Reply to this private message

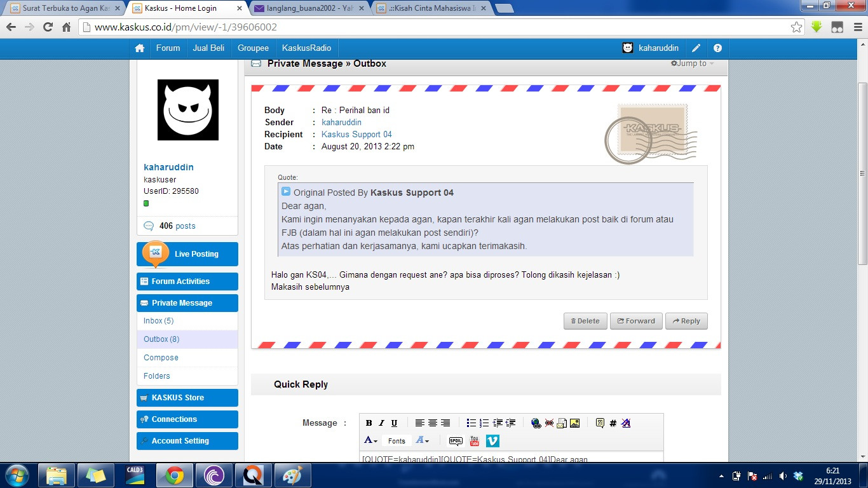pos(686,322)
